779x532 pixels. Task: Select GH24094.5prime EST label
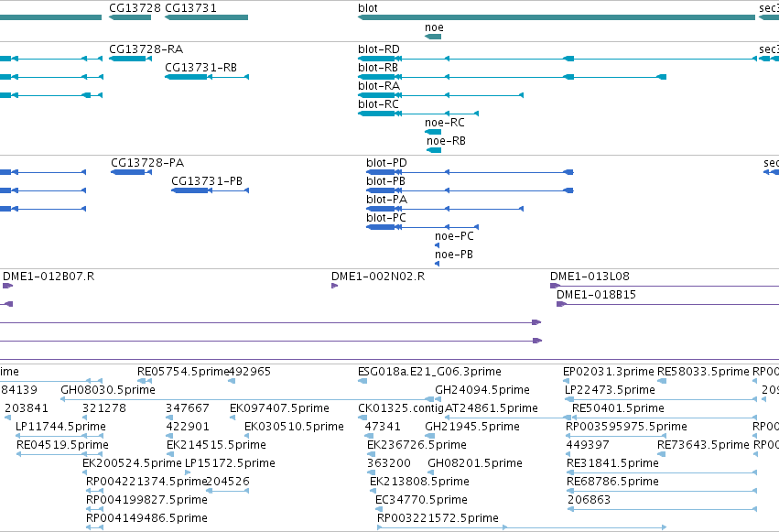(482, 390)
